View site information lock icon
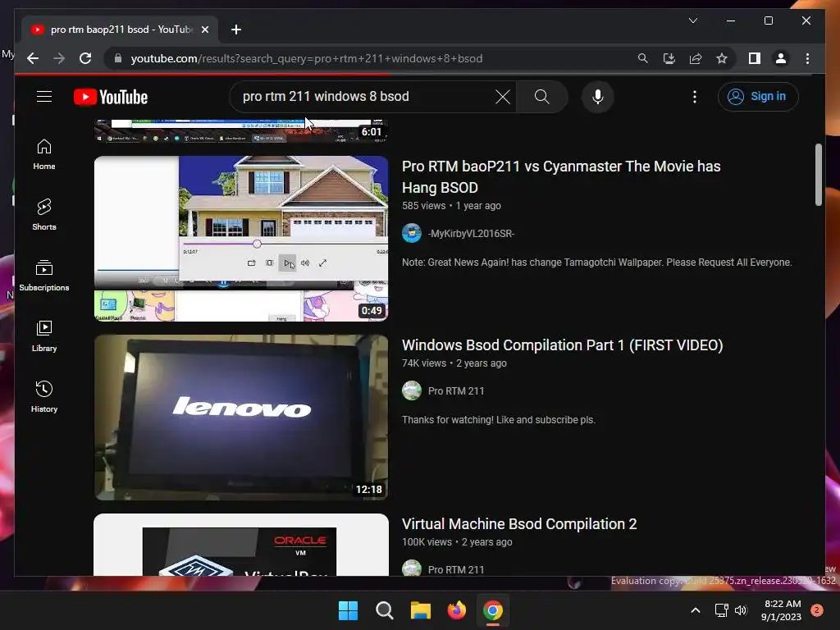 click(x=118, y=58)
